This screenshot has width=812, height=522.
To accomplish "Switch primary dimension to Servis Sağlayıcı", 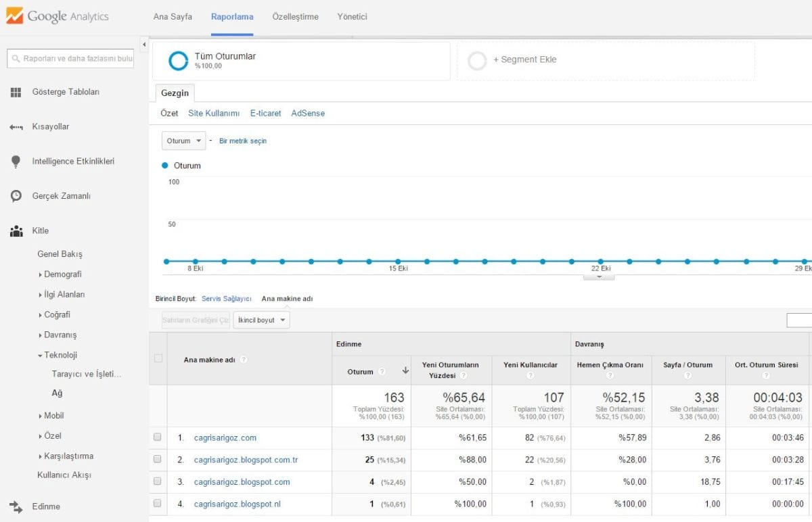I will pos(227,299).
